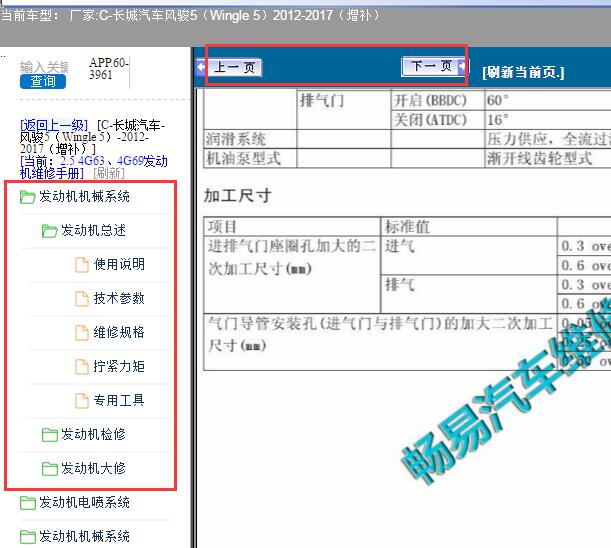Select the 拧紧力矩 tree entry text
The width and height of the screenshot is (611, 548).
119,366
